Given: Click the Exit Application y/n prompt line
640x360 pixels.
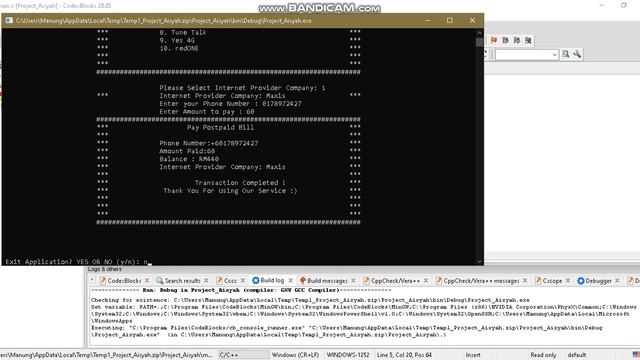Looking at the screenshot, I should 78,262.
